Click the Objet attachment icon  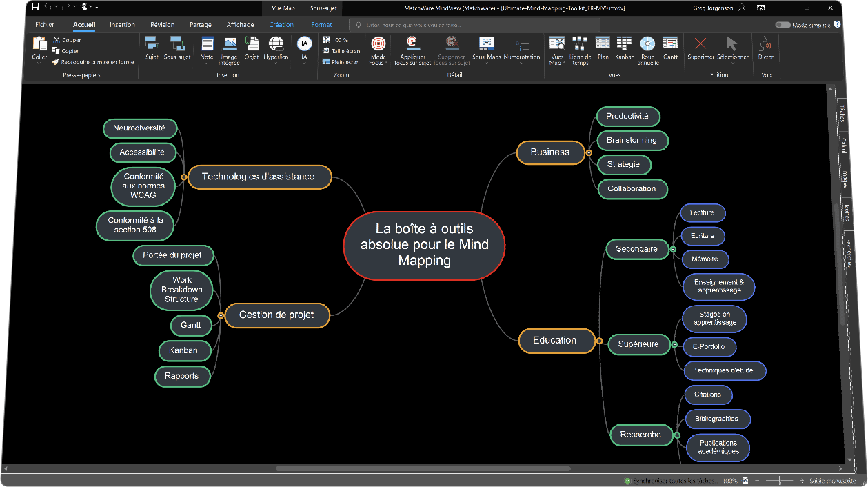click(252, 43)
